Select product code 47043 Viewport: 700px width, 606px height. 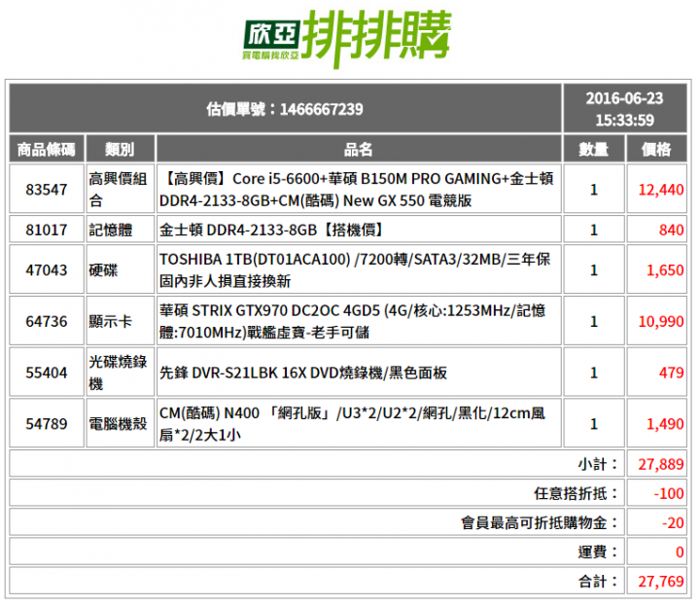(x=47, y=269)
